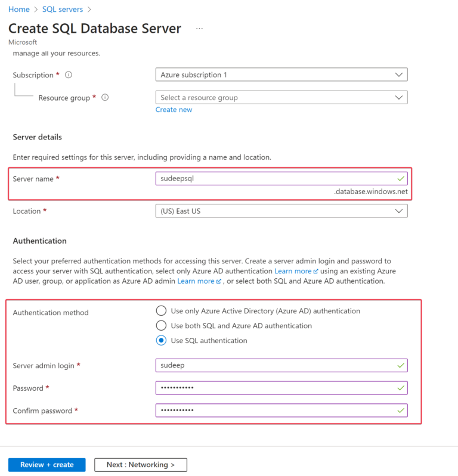Click the Next : Networking button

click(x=141, y=465)
